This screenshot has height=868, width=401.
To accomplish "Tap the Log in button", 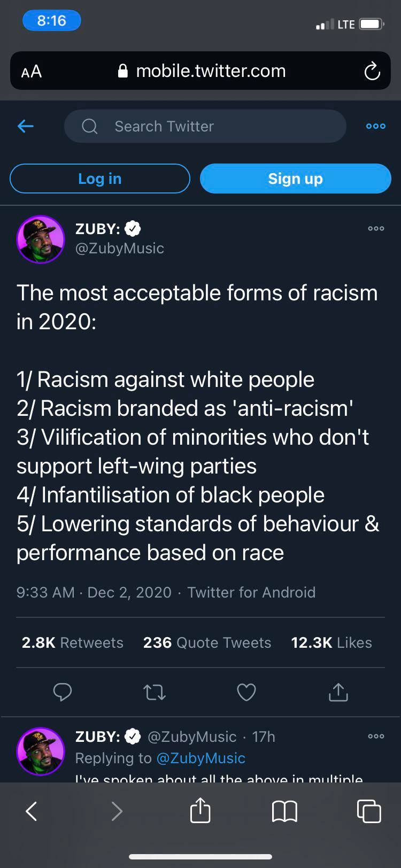I will pyautogui.click(x=99, y=179).
